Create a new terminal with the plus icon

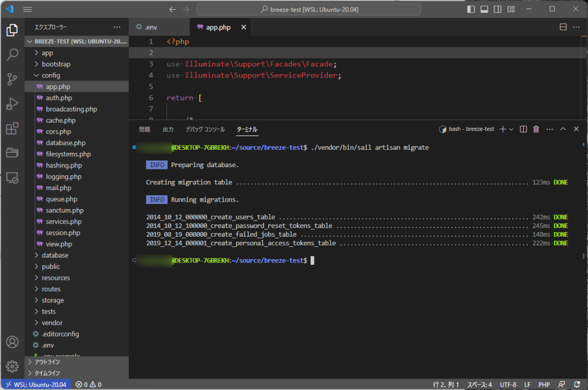(503, 129)
